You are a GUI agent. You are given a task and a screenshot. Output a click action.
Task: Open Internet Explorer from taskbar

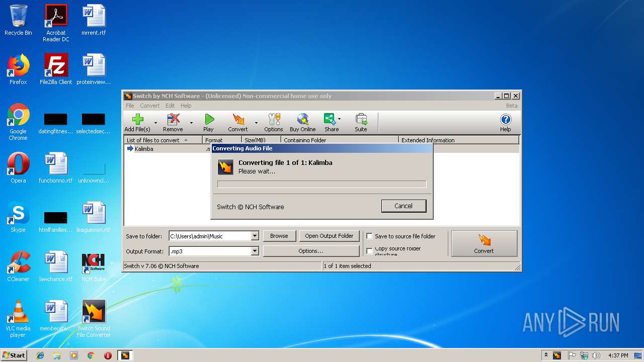coord(40,355)
